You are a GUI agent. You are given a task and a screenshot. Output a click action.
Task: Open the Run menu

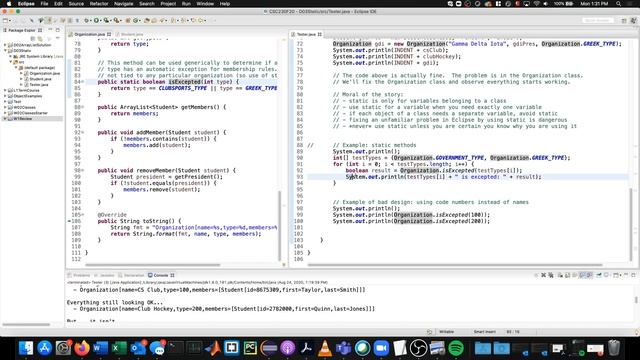(186, 4)
